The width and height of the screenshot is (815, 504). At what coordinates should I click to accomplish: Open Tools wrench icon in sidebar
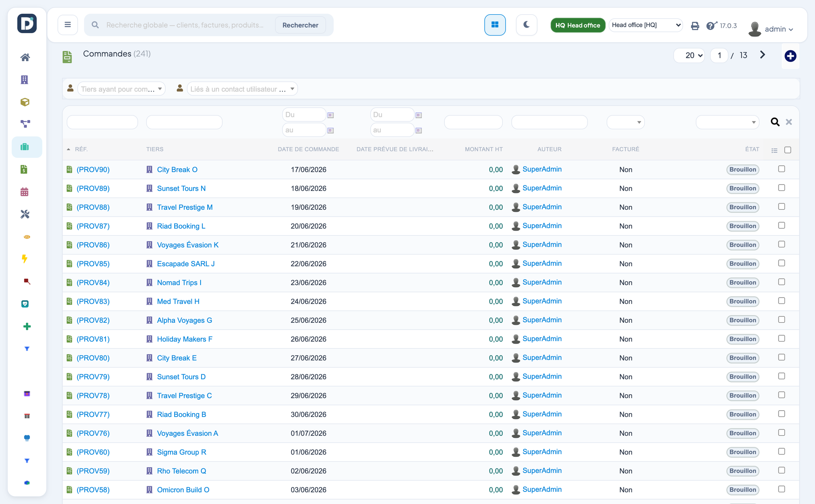click(x=25, y=214)
